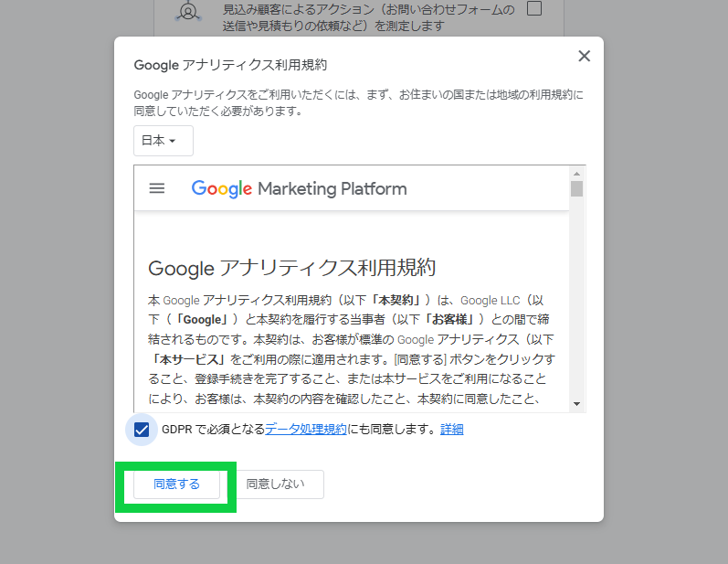This screenshot has width=728, height=564.
Task: Click the Google Marketing Platform logo
Action: (x=299, y=188)
